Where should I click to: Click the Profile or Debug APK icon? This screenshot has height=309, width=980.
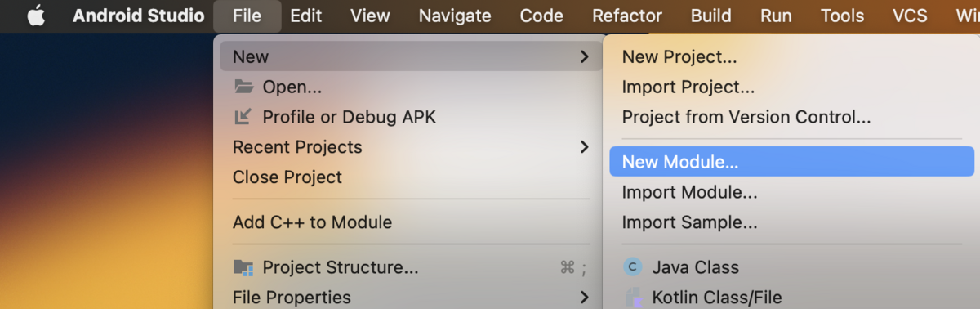(x=243, y=117)
